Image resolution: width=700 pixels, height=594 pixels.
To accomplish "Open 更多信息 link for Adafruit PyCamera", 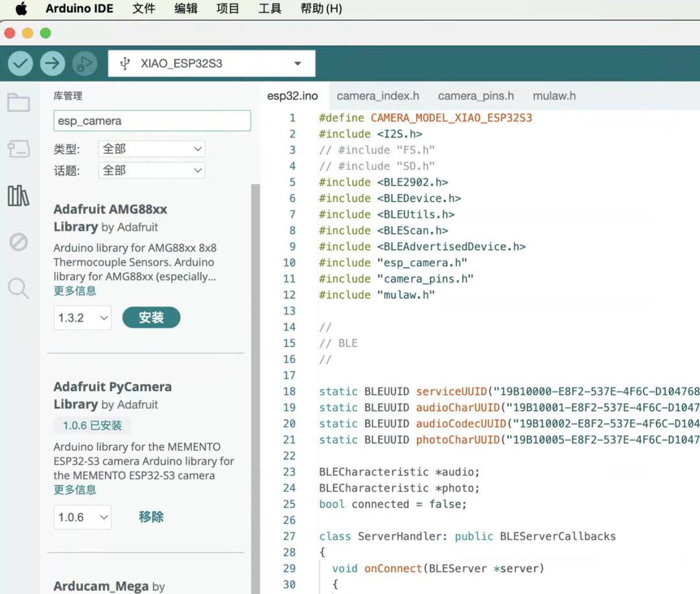I will pyautogui.click(x=75, y=490).
